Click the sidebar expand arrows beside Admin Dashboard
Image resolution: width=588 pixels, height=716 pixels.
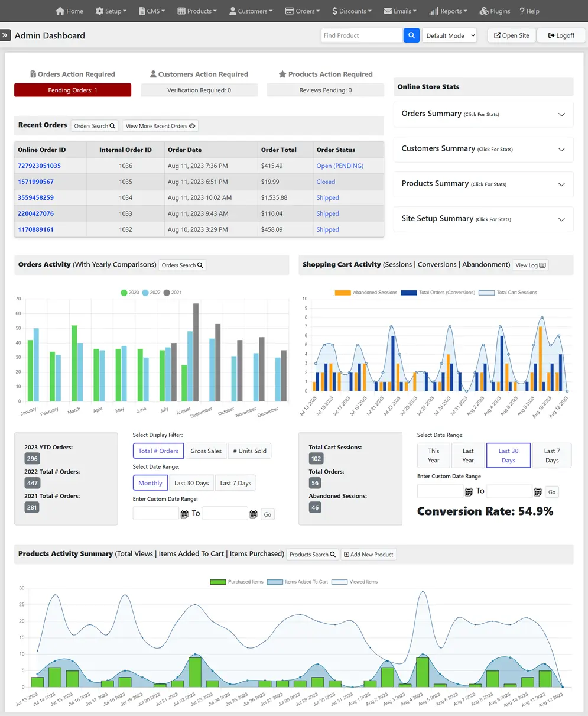pos(5,35)
